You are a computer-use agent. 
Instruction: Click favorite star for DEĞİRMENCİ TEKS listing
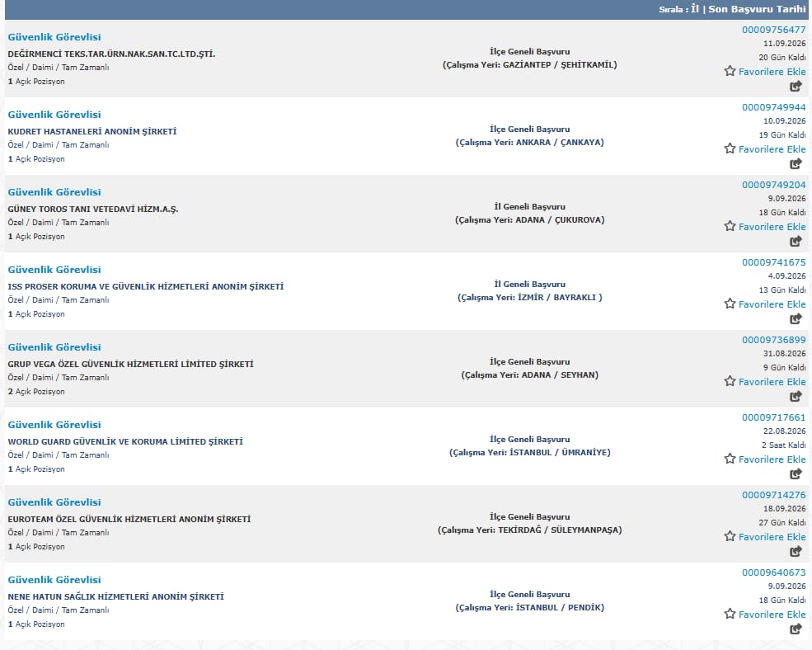[730, 71]
